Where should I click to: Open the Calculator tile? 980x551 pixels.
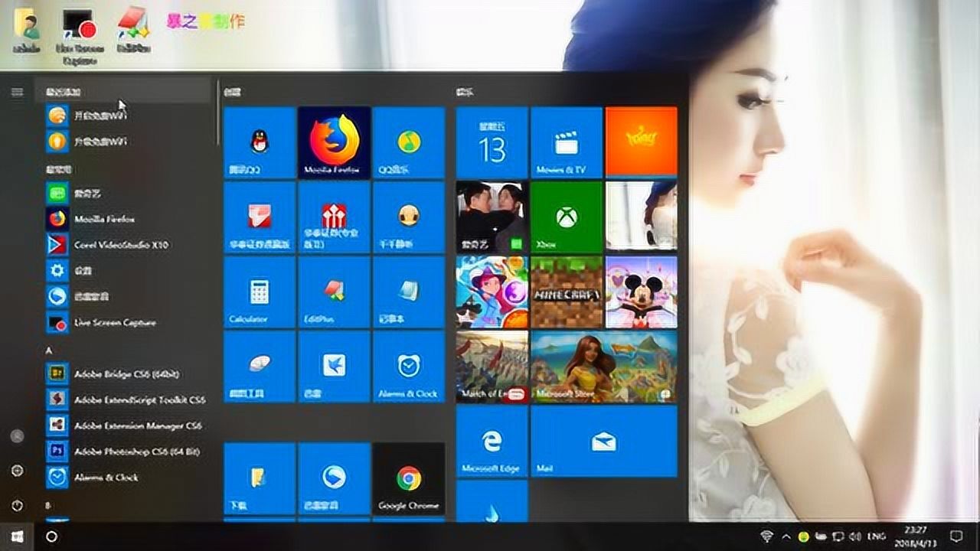260,292
